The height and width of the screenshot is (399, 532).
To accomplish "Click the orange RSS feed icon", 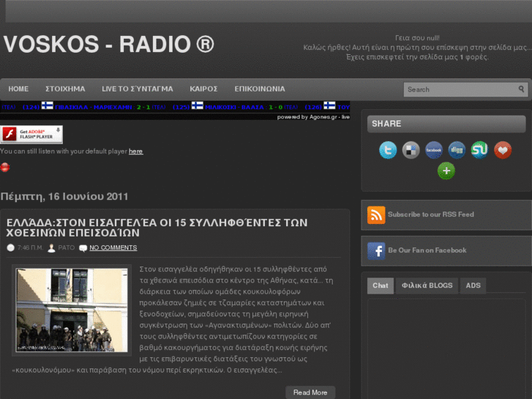I will pos(376,215).
